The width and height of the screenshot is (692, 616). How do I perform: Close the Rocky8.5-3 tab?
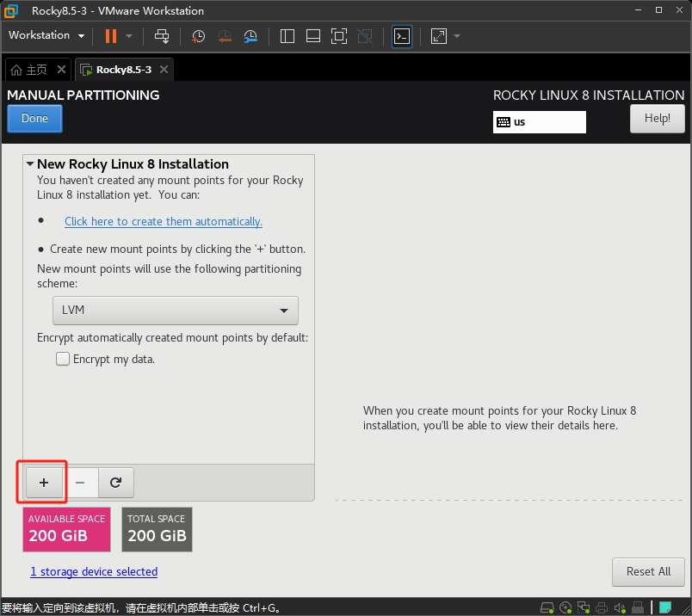(164, 70)
